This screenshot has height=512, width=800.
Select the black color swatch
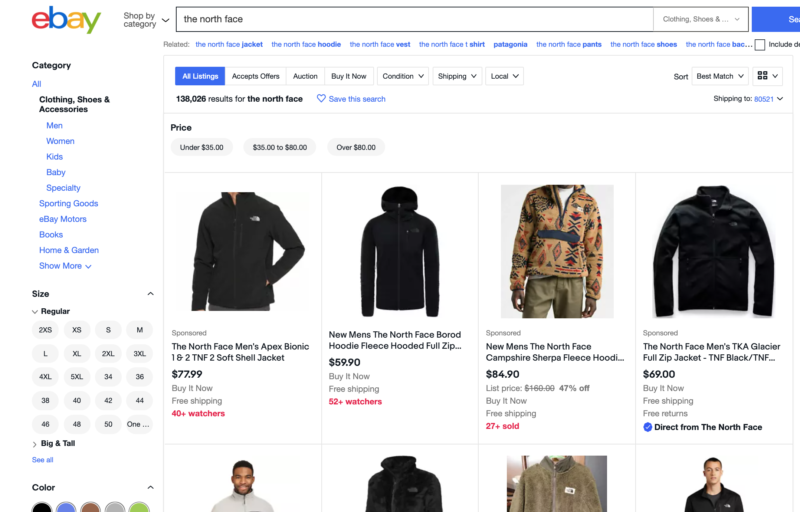point(42,509)
